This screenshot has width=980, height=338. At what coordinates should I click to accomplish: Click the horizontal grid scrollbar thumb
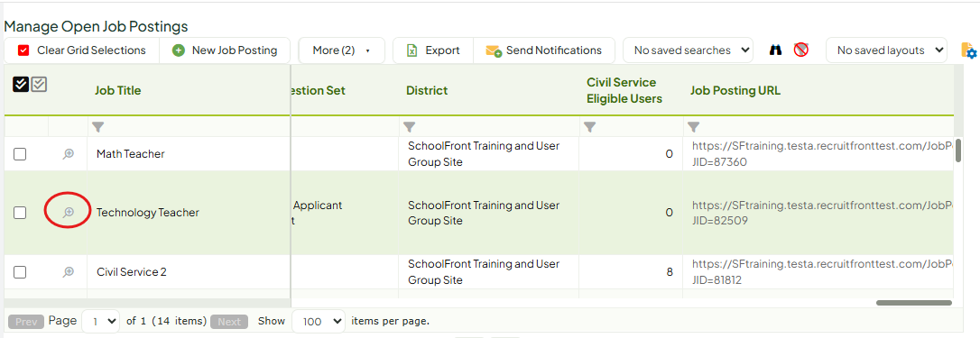914,302
